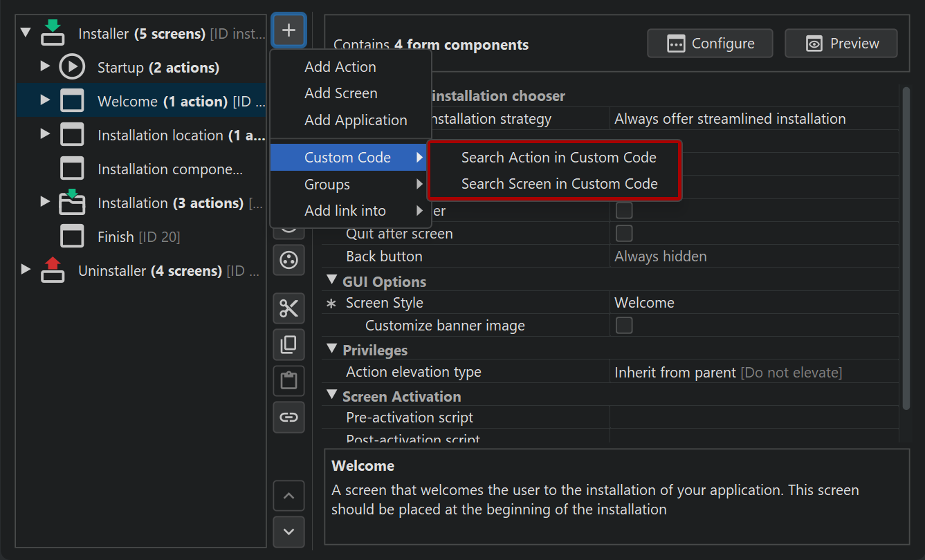Toggle the Quit after screen checkbox

(623, 233)
